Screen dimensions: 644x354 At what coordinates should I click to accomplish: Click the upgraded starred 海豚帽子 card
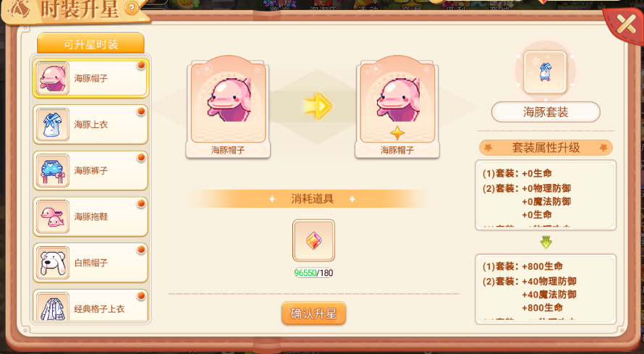(397, 108)
